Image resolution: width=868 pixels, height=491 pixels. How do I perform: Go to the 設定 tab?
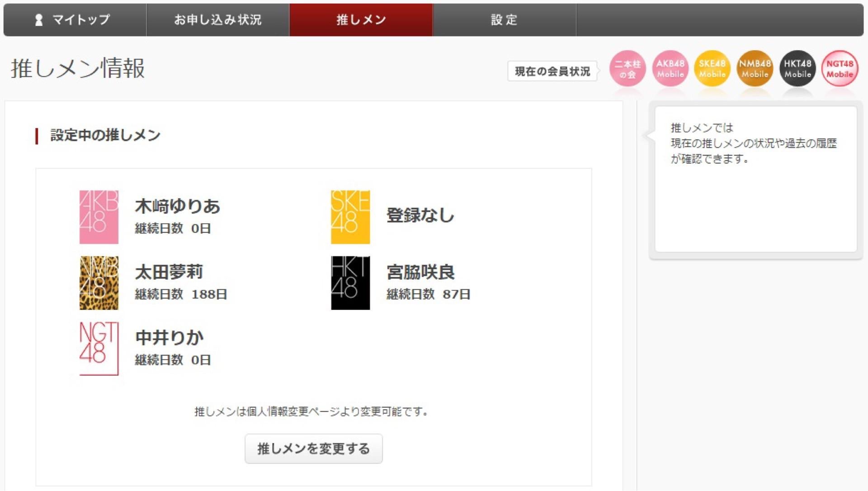coord(504,20)
